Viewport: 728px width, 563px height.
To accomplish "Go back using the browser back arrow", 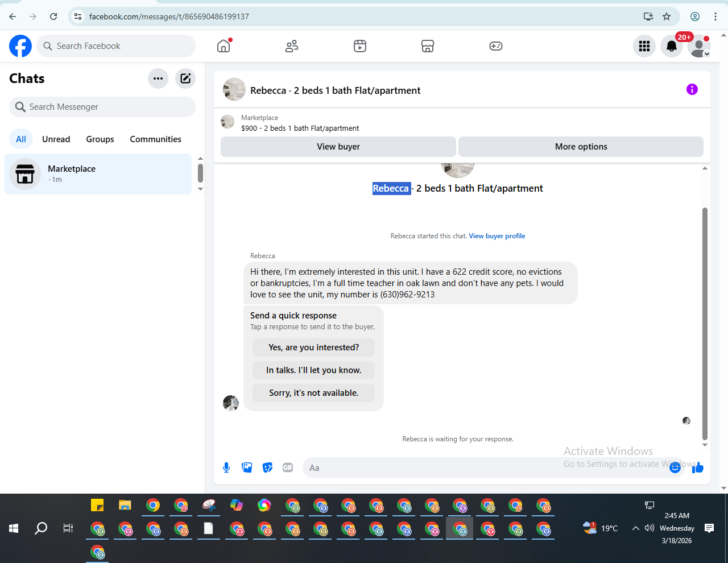I will [13, 16].
